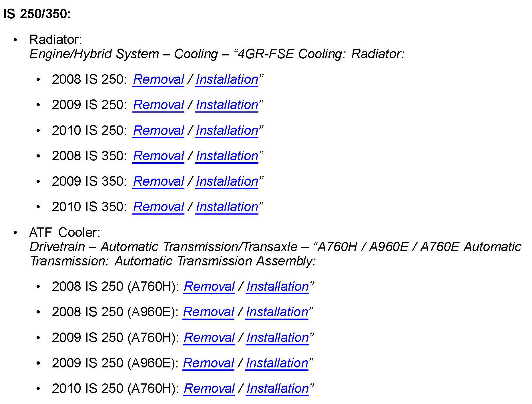532x404 pixels.
Task: Click 2008 IS 250 (A960E) Removal link
Action: [x=208, y=312]
